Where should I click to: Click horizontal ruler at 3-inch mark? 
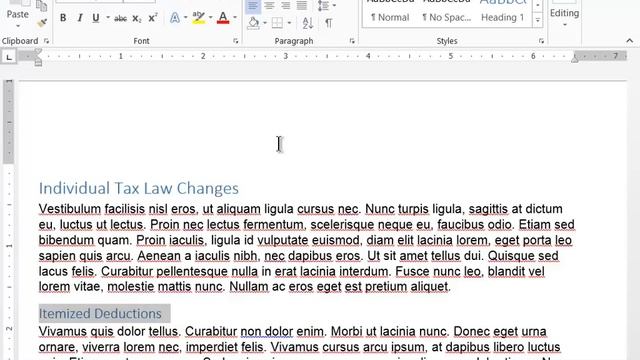pyautogui.click(x=285, y=56)
